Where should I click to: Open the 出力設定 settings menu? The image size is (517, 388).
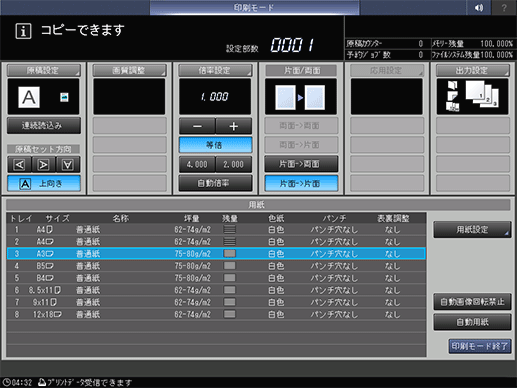473,70
